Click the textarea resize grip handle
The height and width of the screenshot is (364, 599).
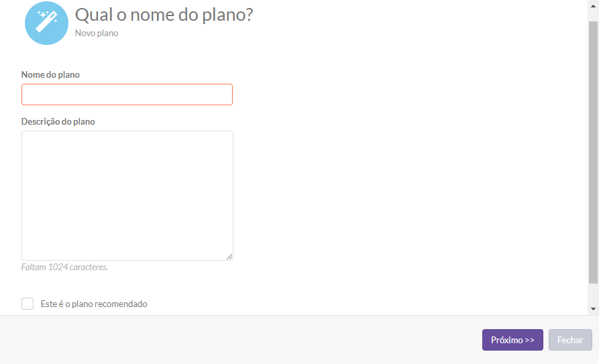(229, 257)
